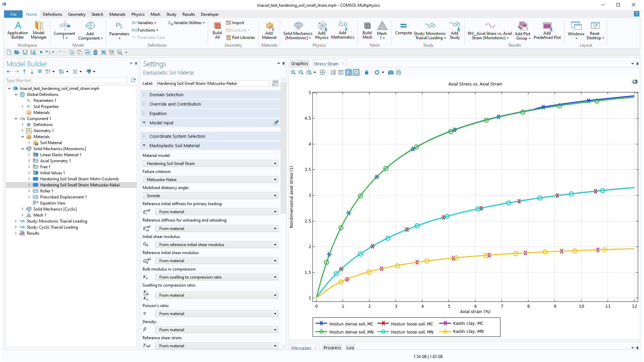Expand the Domain Selection section
The width and height of the screenshot is (644, 362).
[x=211, y=95]
